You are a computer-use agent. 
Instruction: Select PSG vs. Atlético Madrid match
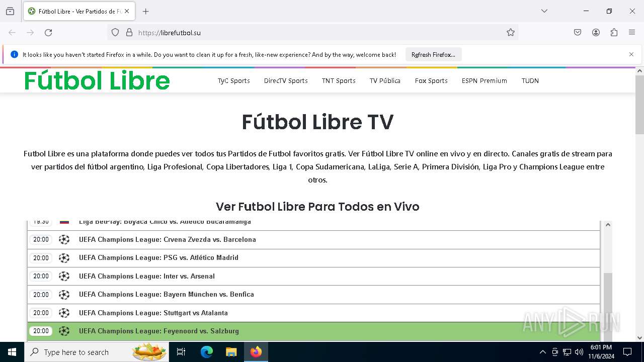pos(313,258)
